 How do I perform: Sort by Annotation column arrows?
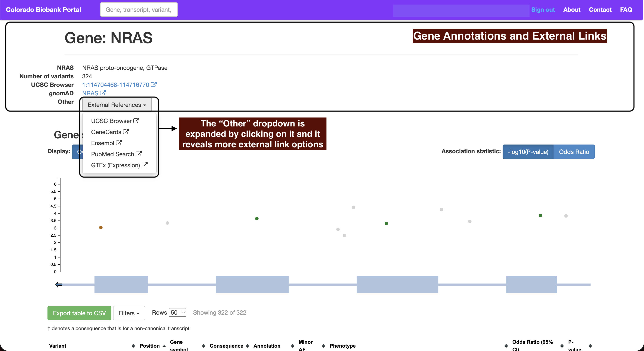click(x=292, y=346)
